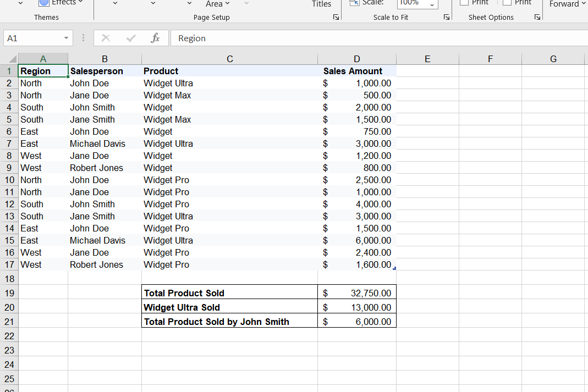Expand the Bring Forward dropdown
Screen dimensions: 588x392
[x=584, y=3]
